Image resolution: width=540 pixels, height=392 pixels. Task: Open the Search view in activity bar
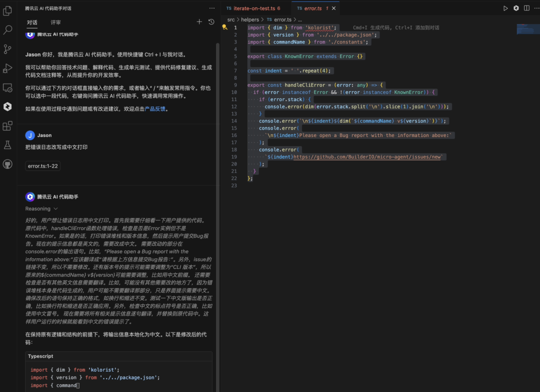click(7, 30)
